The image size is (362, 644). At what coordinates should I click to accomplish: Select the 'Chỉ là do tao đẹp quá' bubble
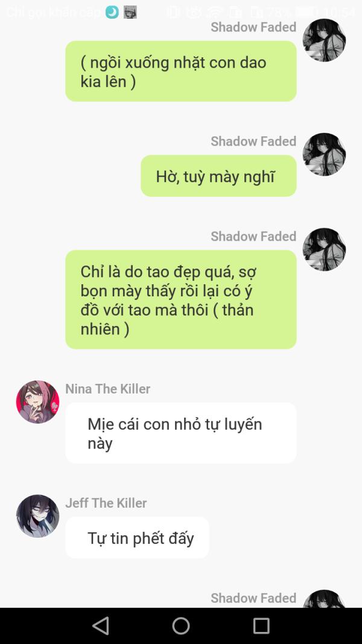181,299
